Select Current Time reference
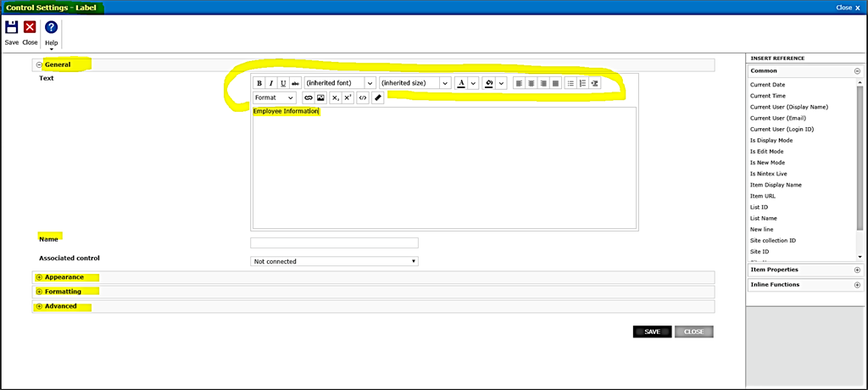Viewport: 868px width, 390px height. tap(767, 96)
